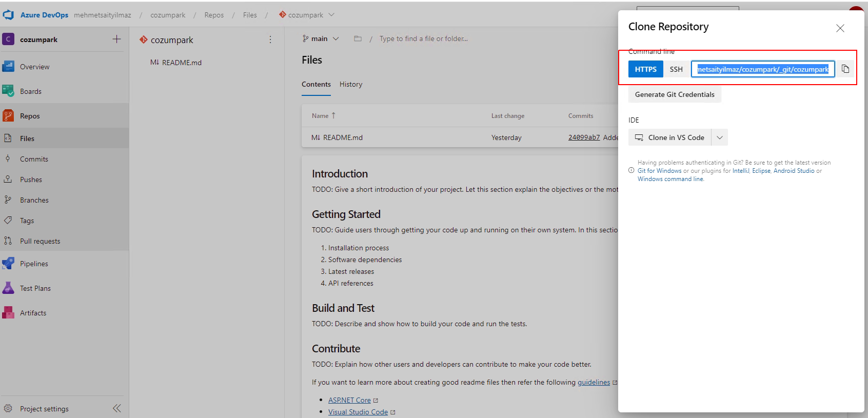
Task: Open the Pipelines hub icon
Action: [8, 264]
